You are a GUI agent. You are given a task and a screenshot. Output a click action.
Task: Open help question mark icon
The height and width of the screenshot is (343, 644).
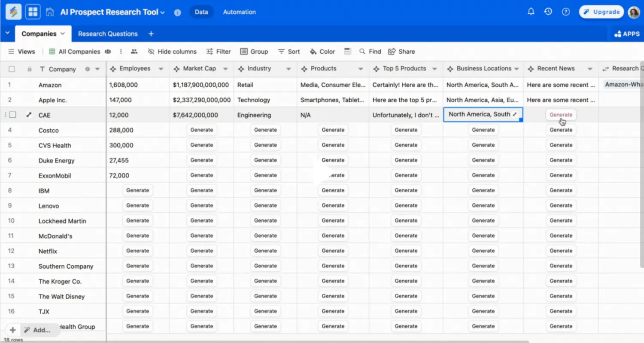(566, 12)
